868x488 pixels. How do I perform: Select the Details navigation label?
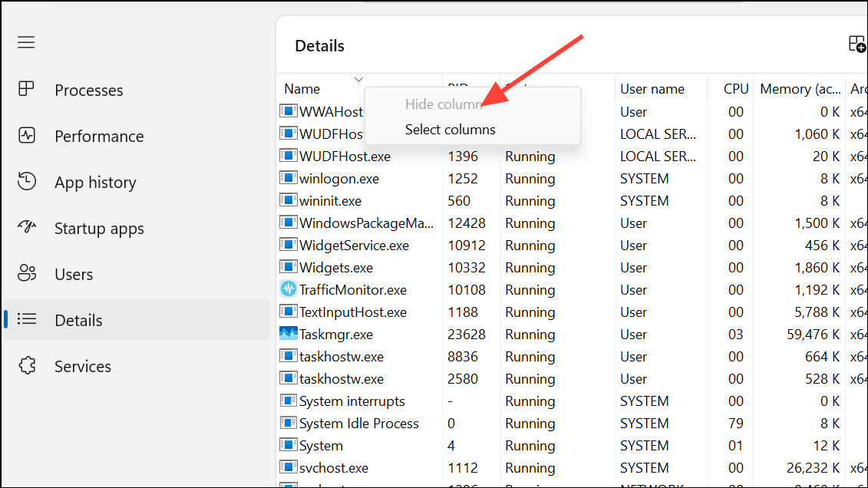(78, 320)
